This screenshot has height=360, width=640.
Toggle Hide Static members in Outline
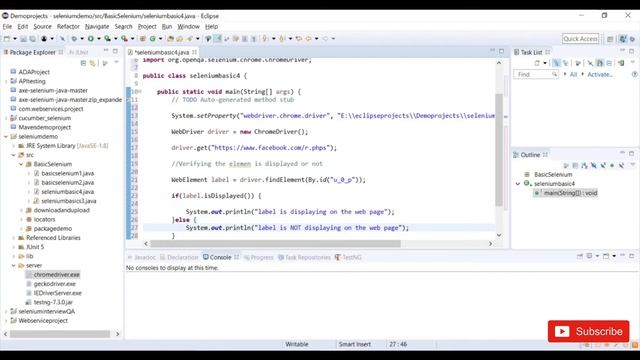point(603,165)
